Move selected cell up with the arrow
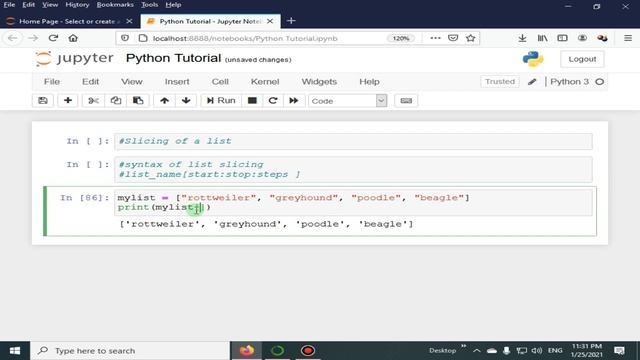Screen dimensions: 640x360 (164, 100)
